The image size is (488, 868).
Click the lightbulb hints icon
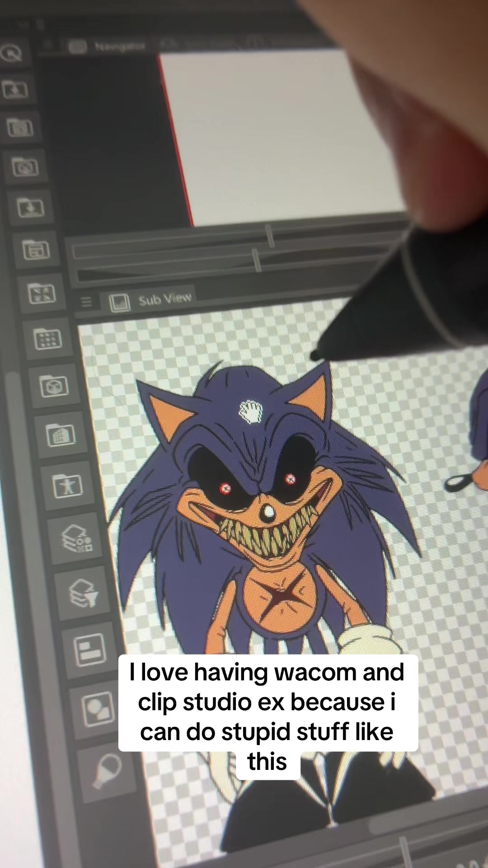(x=107, y=770)
